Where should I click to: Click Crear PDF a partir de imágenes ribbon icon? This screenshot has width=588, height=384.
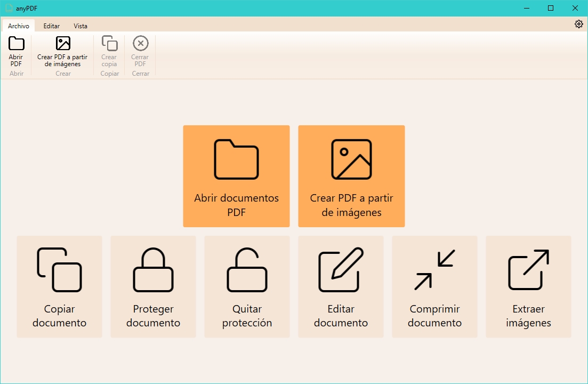click(63, 44)
